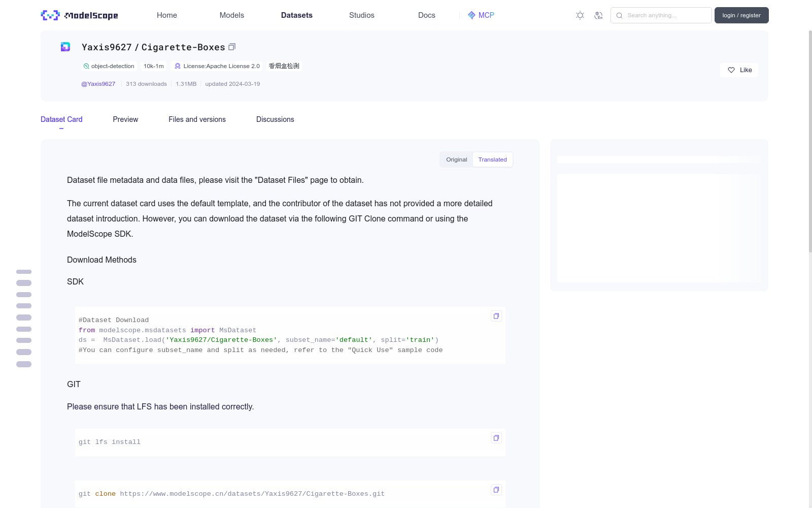Click the 'git lfs install' command text
This screenshot has height=508, width=812.
(x=110, y=442)
